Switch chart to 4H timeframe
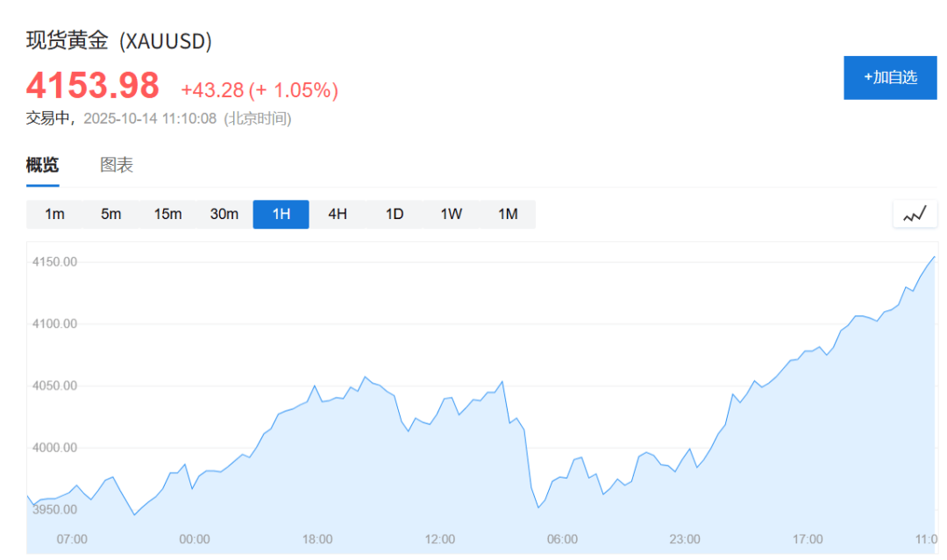The width and height of the screenshot is (947, 560). coord(338,215)
